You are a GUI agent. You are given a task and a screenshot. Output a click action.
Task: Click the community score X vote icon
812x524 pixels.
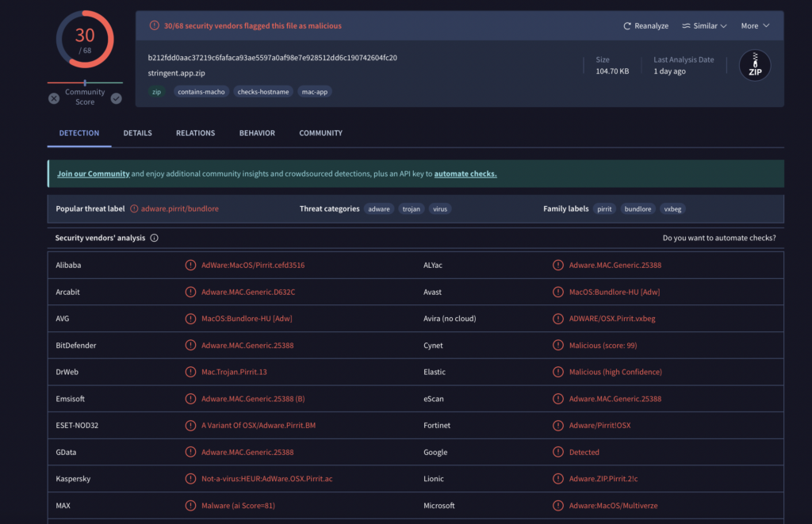pos(54,98)
